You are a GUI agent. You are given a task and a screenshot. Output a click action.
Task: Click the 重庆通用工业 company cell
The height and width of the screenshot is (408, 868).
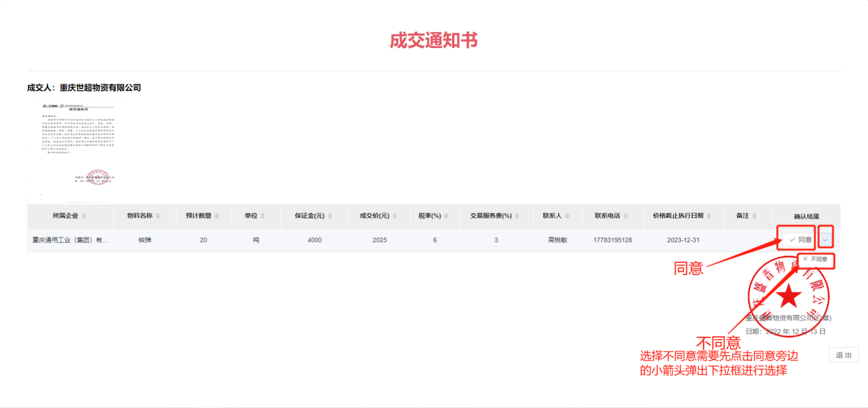[x=70, y=240]
